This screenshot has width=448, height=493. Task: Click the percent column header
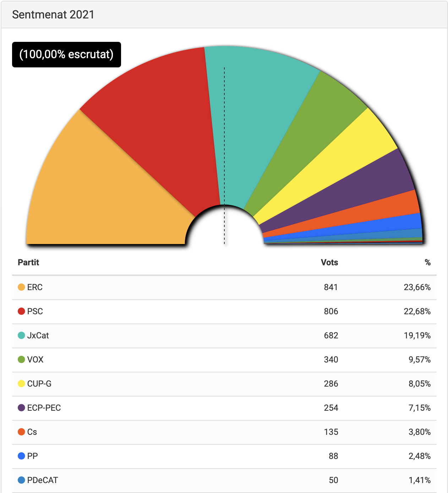(x=427, y=262)
